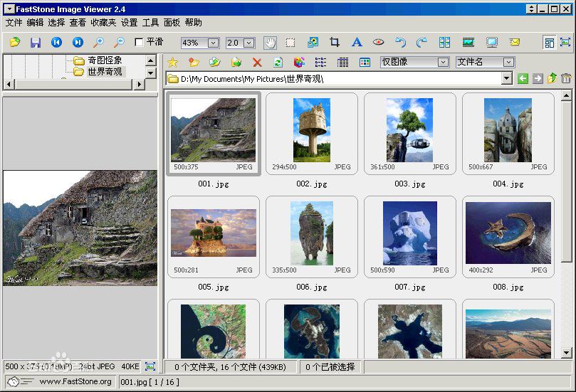Open the 文件 menu

(x=14, y=23)
